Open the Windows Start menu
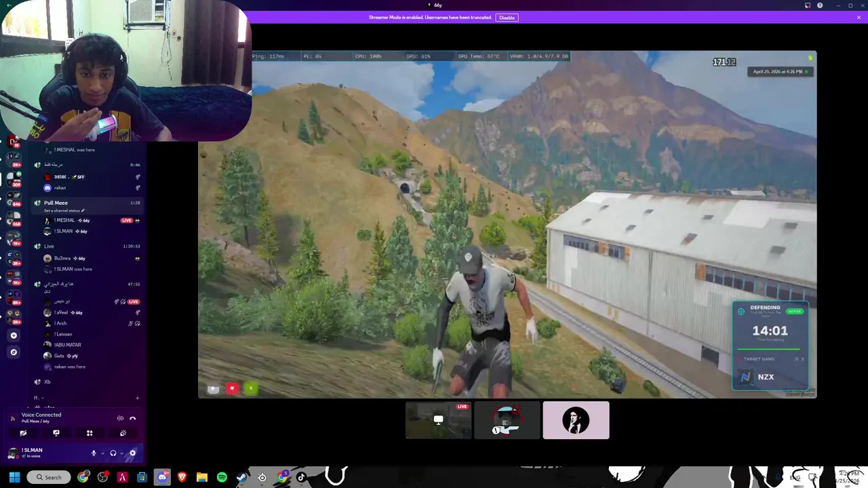 [x=14, y=477]
